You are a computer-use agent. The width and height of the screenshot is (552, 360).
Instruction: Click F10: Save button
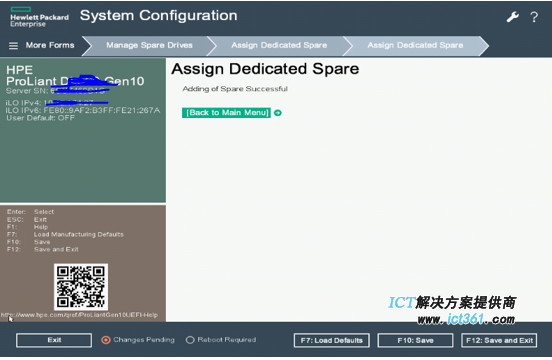tap(415, 340)
